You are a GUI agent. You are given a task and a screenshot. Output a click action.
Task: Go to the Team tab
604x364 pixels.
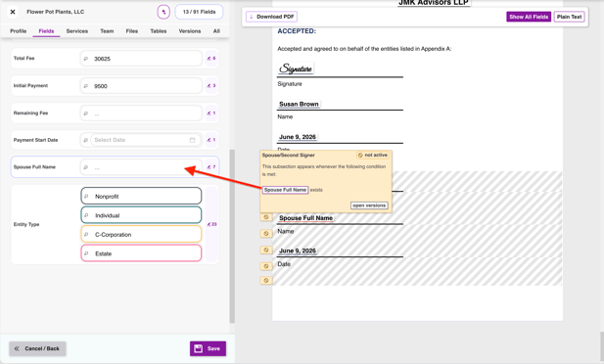[107, 30]
